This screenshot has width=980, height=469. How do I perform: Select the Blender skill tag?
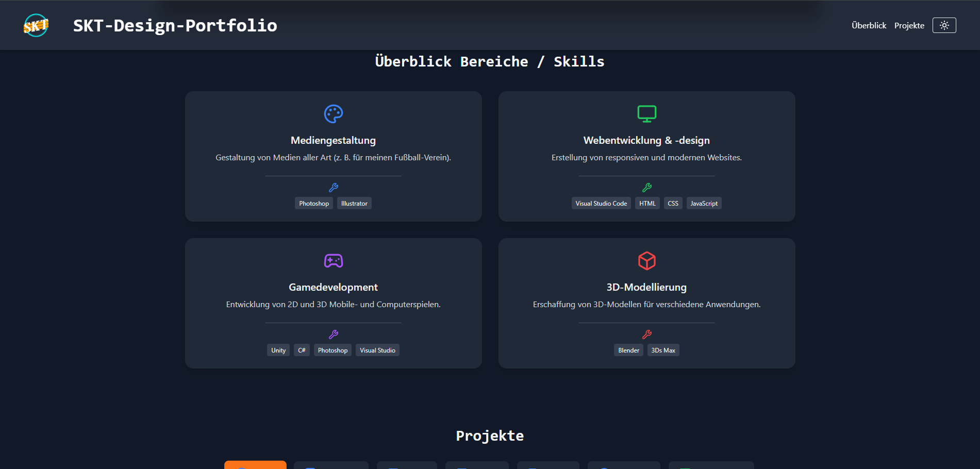(628, 350)
